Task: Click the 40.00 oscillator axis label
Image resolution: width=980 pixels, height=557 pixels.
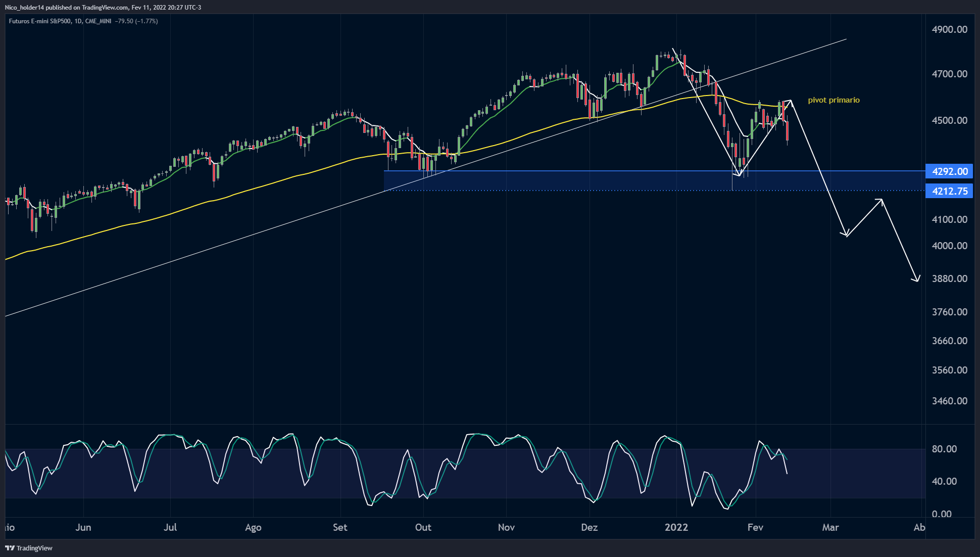Action: pyautogui.click(x=944, y=481)
